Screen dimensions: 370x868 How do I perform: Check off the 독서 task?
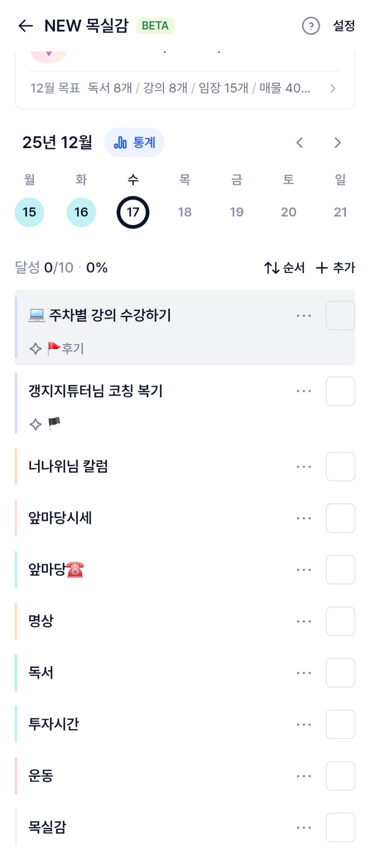tap(340, 673)
